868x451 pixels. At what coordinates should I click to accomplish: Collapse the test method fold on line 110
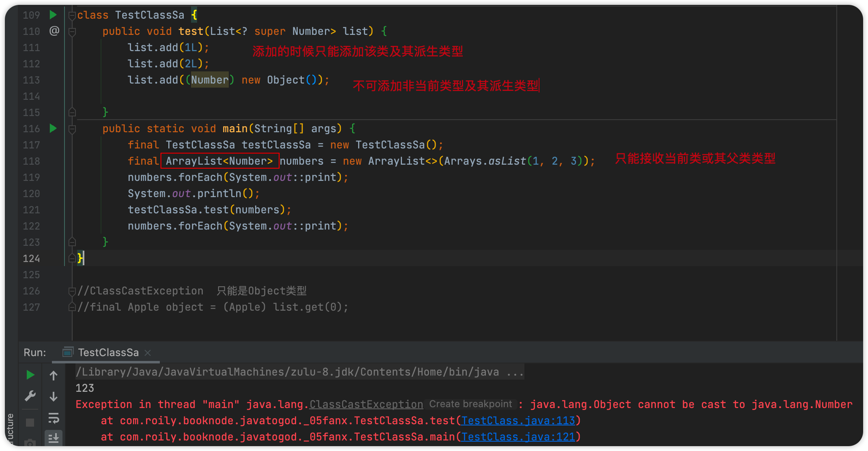pos(72,32)
